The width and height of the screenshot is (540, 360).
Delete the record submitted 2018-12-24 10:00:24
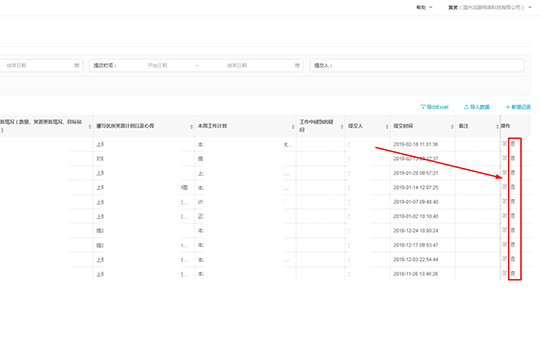click(513, 230)
